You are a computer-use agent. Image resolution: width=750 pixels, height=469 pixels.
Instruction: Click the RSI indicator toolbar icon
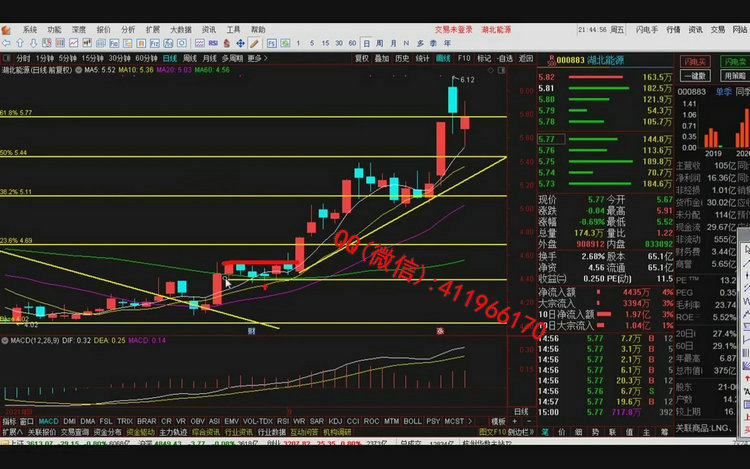tap(213, 44)
